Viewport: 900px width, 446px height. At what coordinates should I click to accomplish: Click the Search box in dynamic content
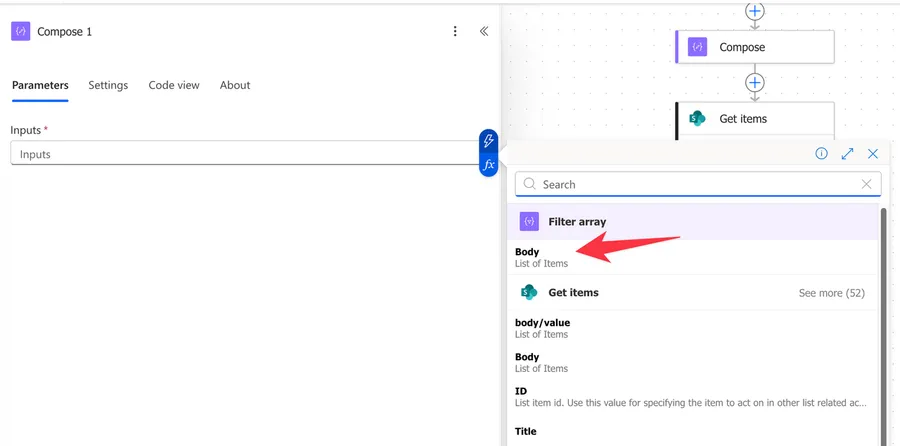pos(690,184)
